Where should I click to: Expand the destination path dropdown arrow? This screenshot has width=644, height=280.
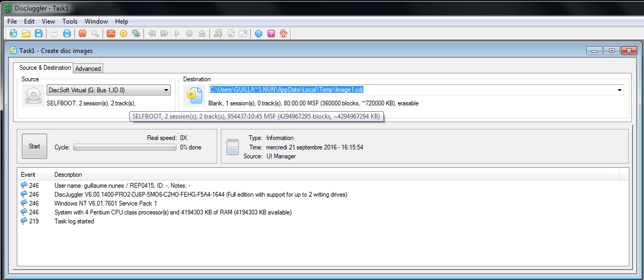(620, 90)
